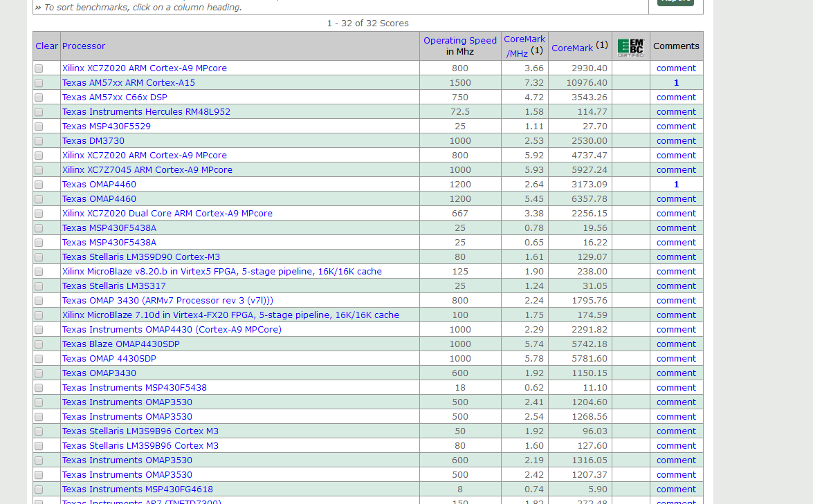The width and height of the screenshot is (813, 504).
Task: Select checkbox for Texas Instruments Hercules RM48L952
Action: click(x=39, y=112)
